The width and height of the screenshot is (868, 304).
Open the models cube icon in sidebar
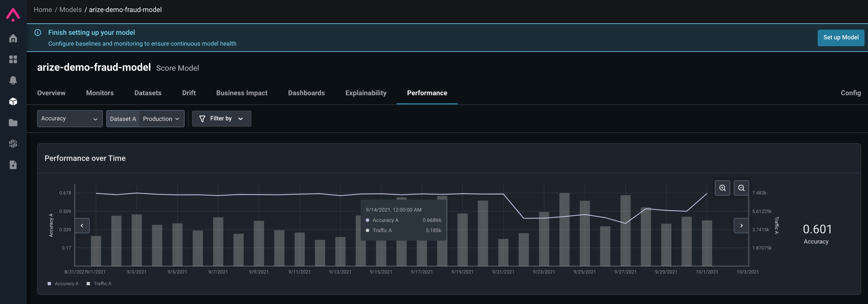[x=13, y=102]
